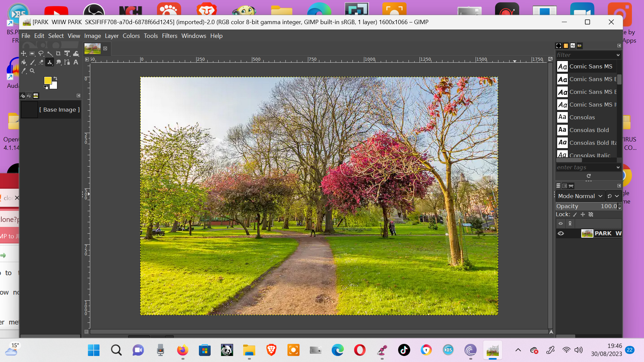Open the Tool Options tab
This screenshot has height=362, width=644.
[x=23, y=96]
